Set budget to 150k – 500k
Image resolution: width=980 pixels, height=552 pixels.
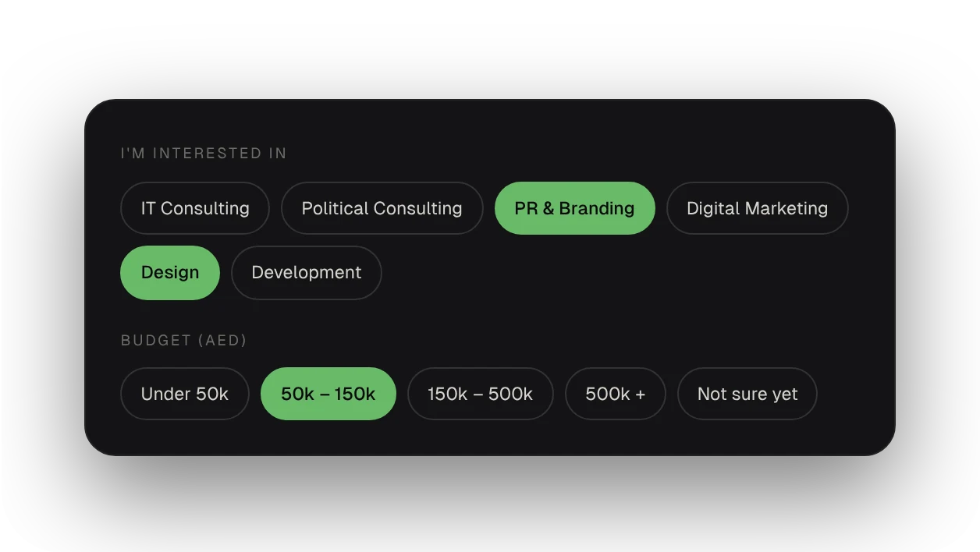click(481, 394)
